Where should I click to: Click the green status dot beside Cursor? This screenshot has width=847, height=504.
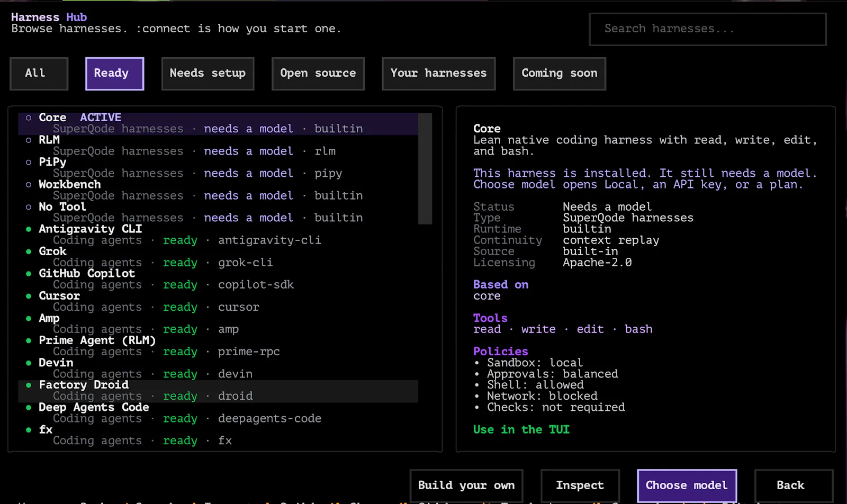[x=29, y=296]
